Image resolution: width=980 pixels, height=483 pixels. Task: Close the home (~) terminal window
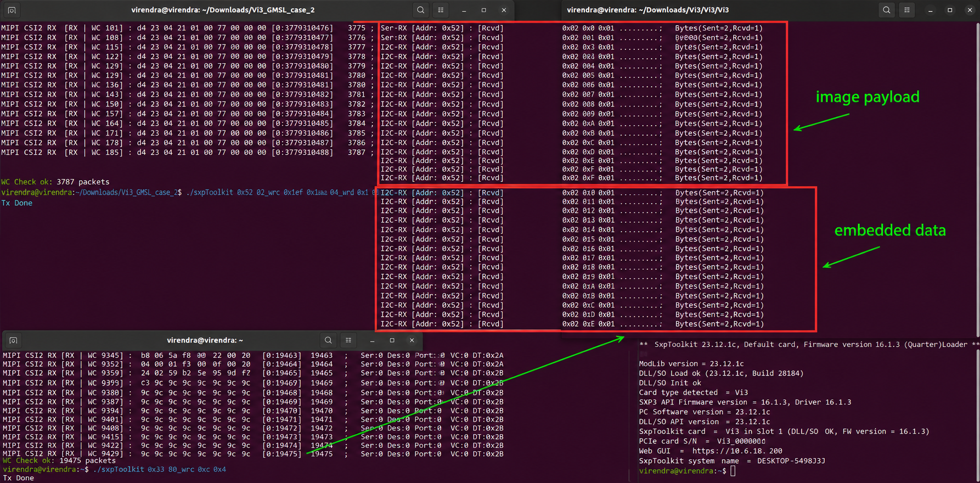(x=412, y=340)
